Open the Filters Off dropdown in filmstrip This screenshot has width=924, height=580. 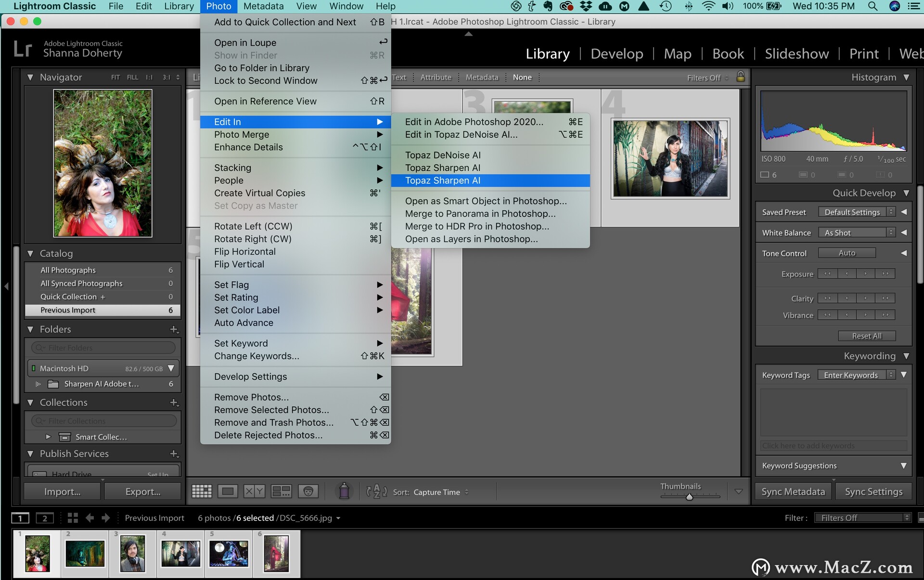click(x=863, y=518)
